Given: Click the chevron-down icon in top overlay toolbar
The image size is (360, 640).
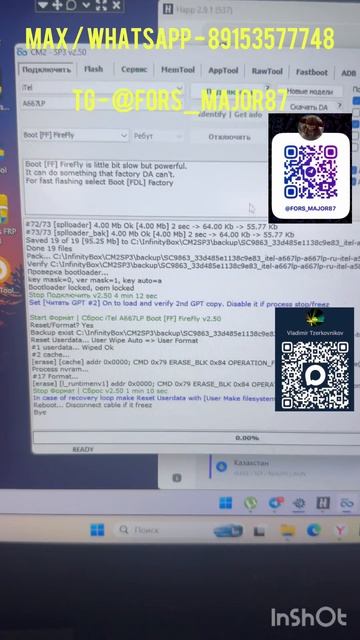Looking at the screenshot, I should coord(86,5).
